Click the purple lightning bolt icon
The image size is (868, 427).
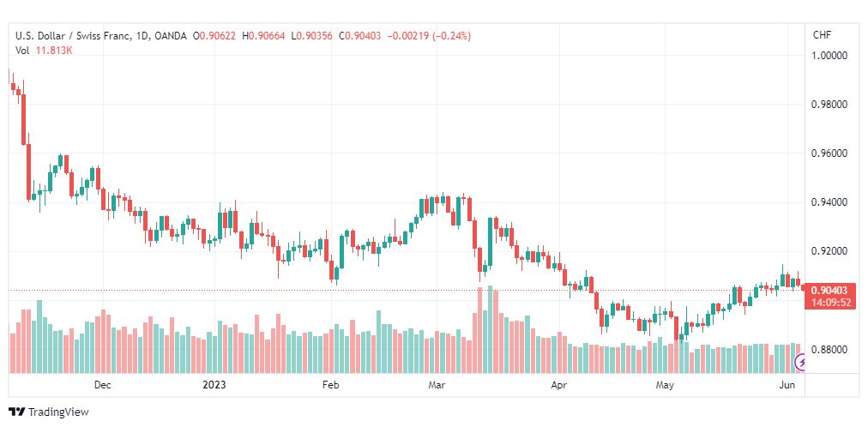tap(800, 363)
